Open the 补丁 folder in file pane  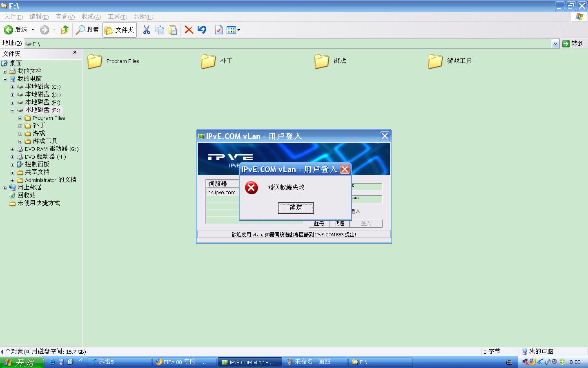pos(208,61)
